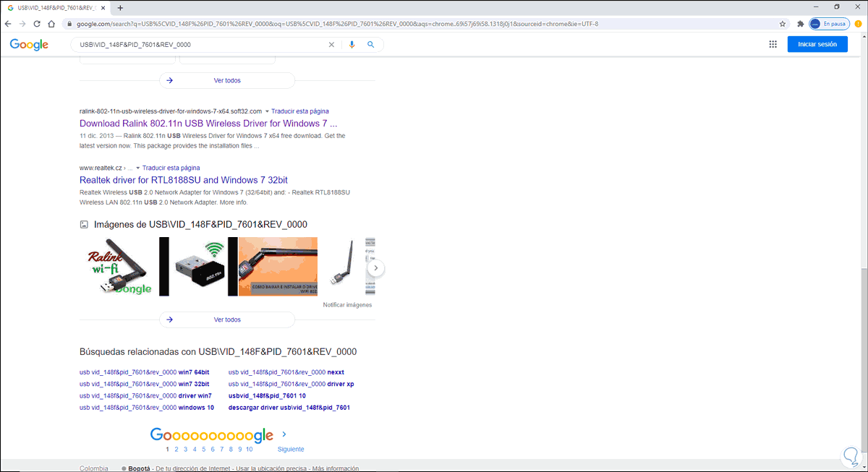The image size is (868, 472).
Task: Click 'Más información' footer link
Action: coord(336,468)
